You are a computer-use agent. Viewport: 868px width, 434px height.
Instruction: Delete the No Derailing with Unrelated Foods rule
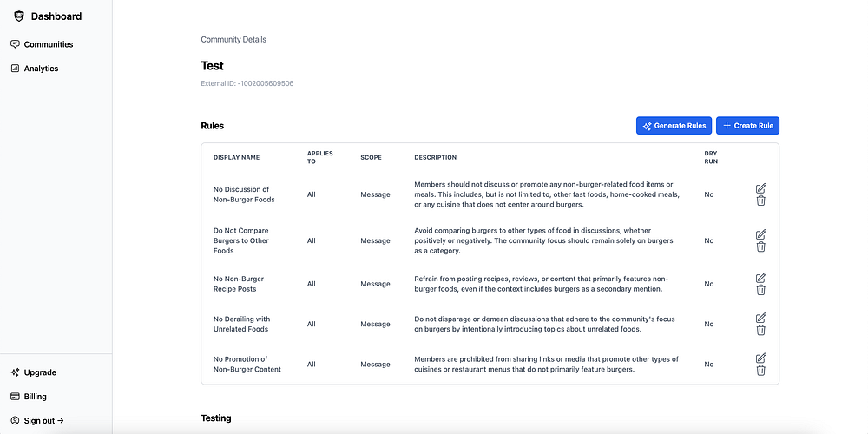[761, 330]
